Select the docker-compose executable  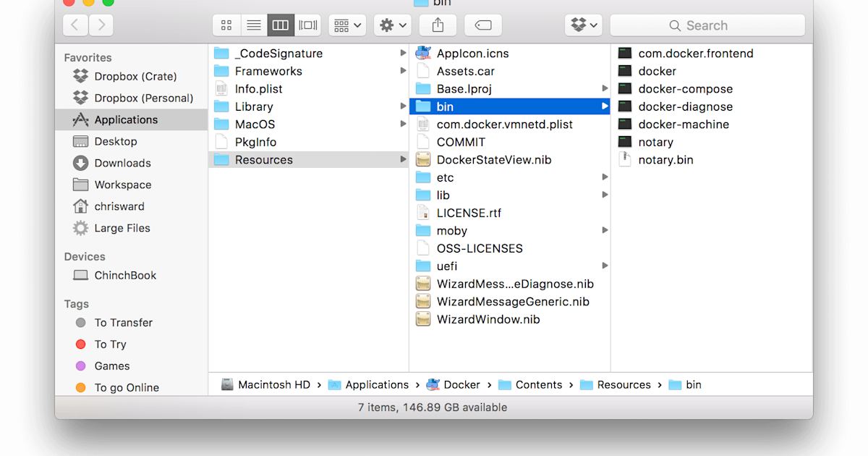[712, 89]
